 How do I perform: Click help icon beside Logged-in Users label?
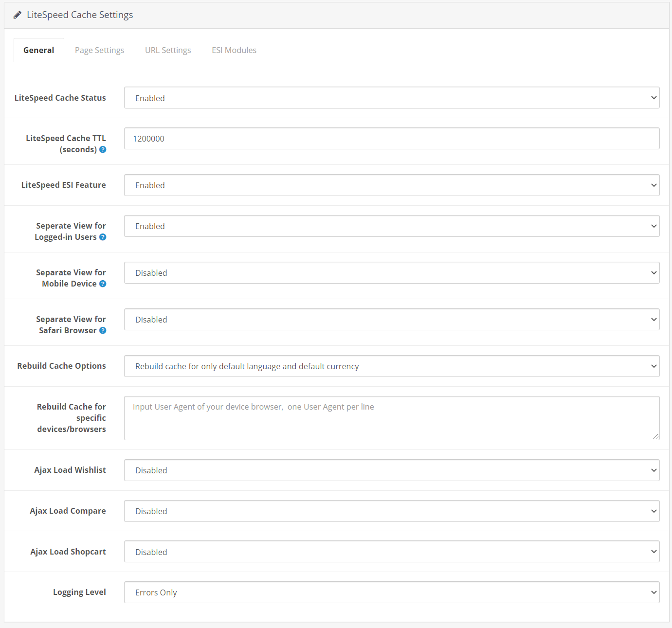coord(103,237)
